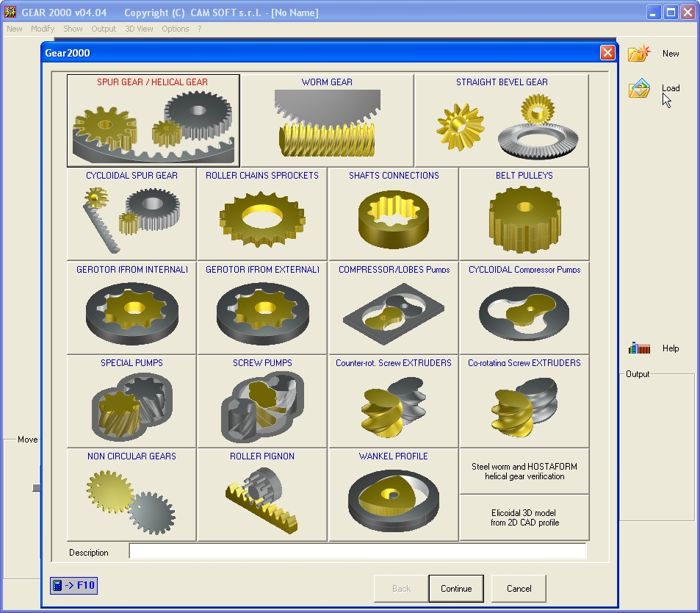Click the Load file icon
Image resolution: width=700 pixels, height=613 pixels.
pyautogui.click(x=639, y=88)
